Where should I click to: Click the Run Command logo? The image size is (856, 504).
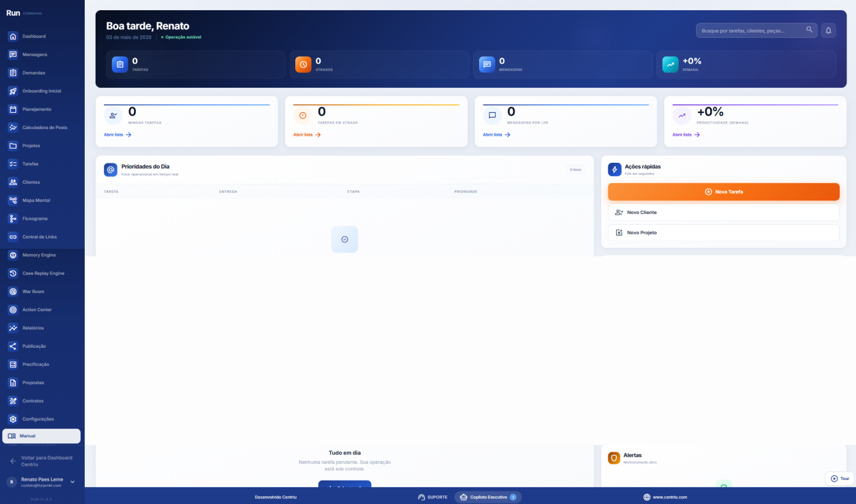point(24,13)
